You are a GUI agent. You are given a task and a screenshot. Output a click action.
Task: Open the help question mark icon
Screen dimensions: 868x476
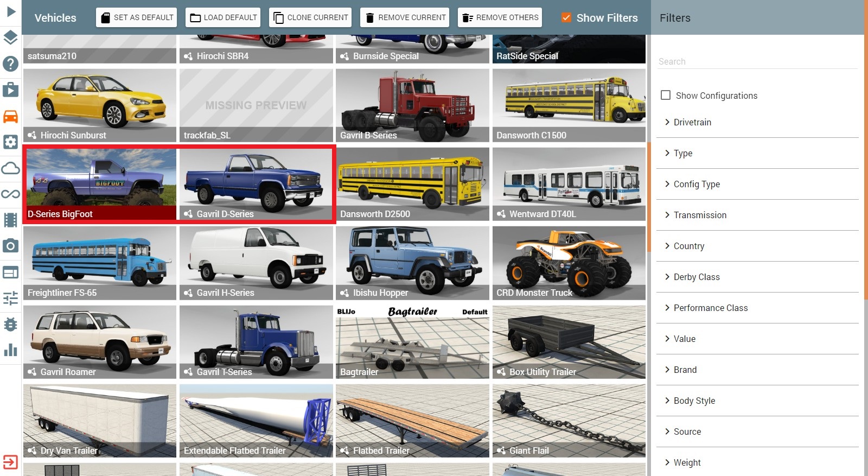click(x=11, y=64)
